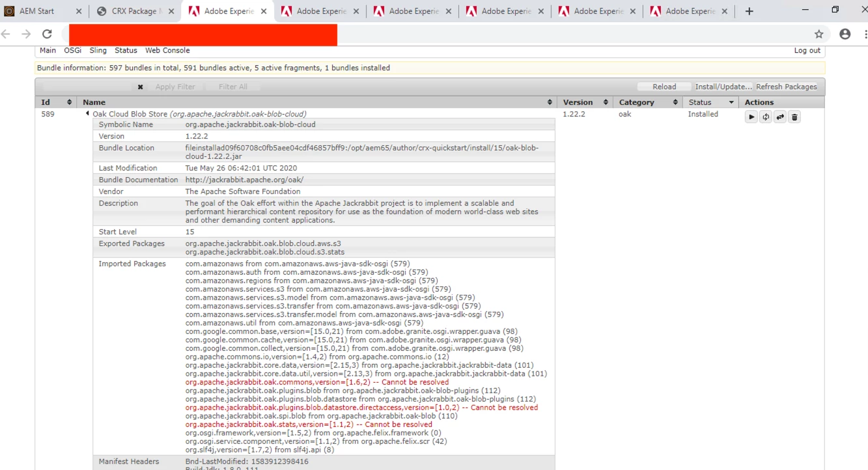Image resolution: width=868 pixels, height=470 pixels.
Task: Click the 'Installed' status cell
Action: tap(703, 114)
